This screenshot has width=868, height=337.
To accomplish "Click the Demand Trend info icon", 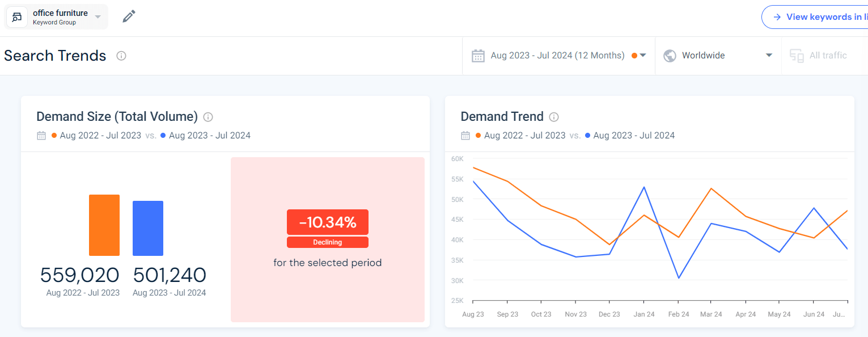I will pyautogui.click(x=553, y=117).
